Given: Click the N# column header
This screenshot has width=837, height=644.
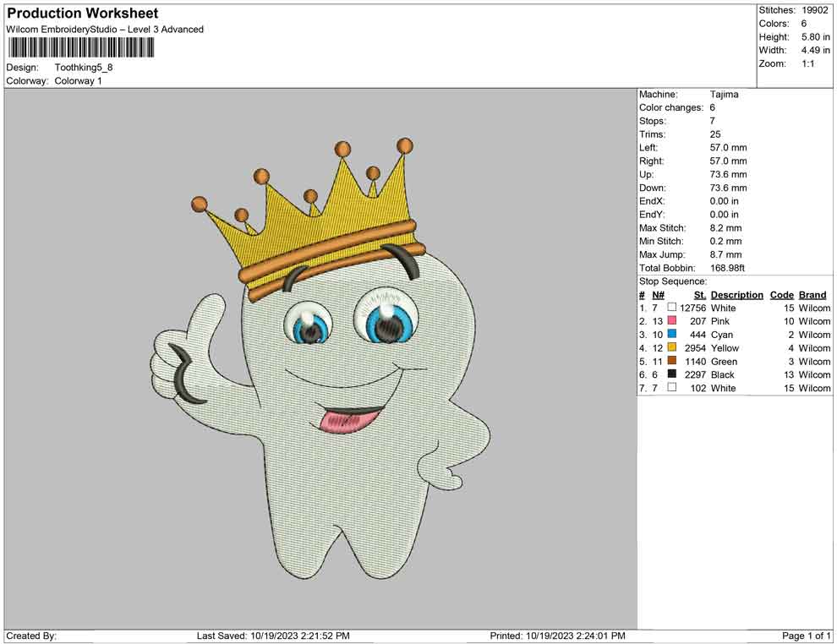Looking at the screenshot, I should point(658,295).
